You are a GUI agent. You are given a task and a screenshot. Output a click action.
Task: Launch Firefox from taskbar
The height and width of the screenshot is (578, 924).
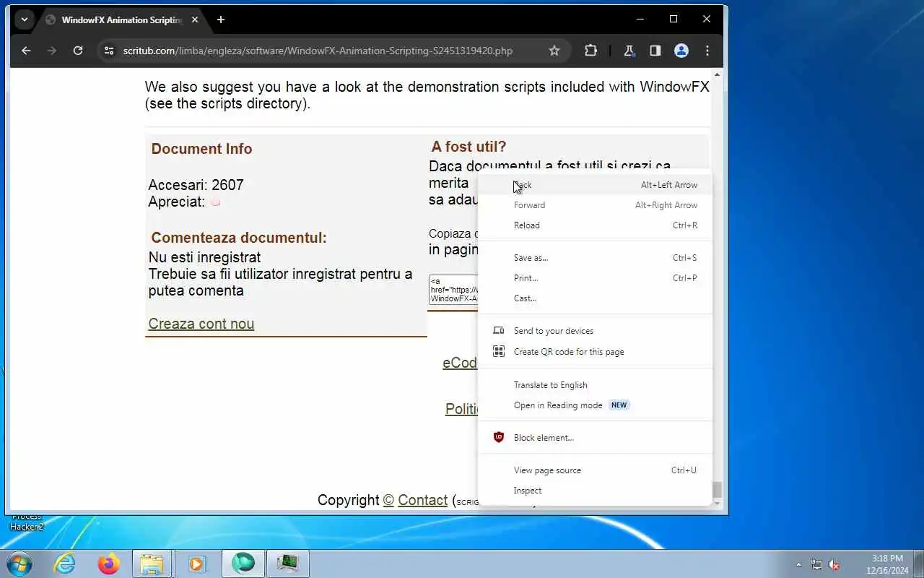click(x=109, y=564)
